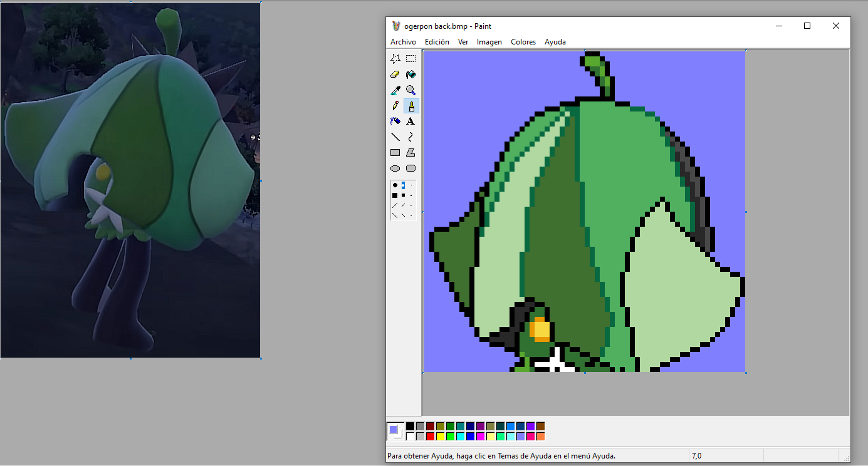The height and width of the screenshot is (466, 868).
Task: Select the Airbrush spray can tool
Action: click(395, 122)
